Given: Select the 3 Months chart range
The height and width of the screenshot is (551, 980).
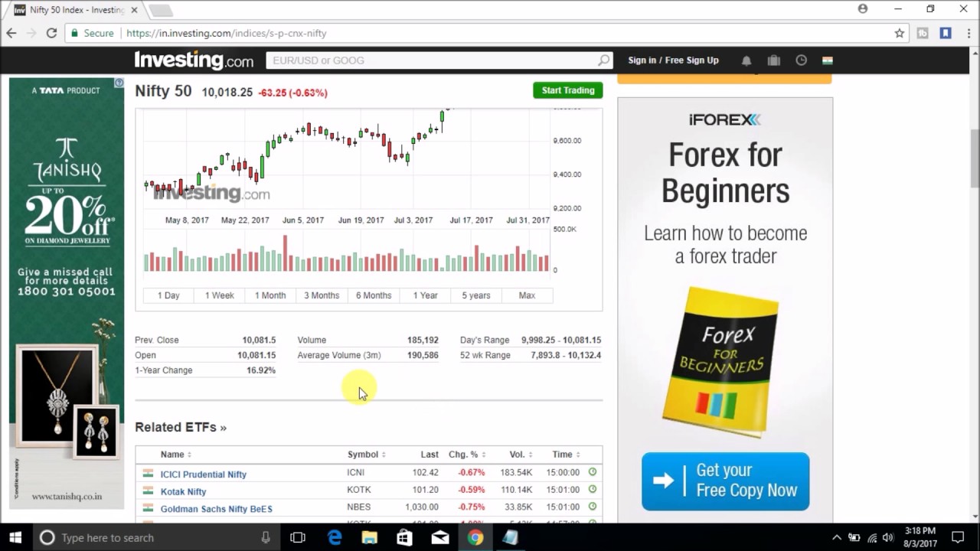Looking at the screenshot, I should pos(322,295).
